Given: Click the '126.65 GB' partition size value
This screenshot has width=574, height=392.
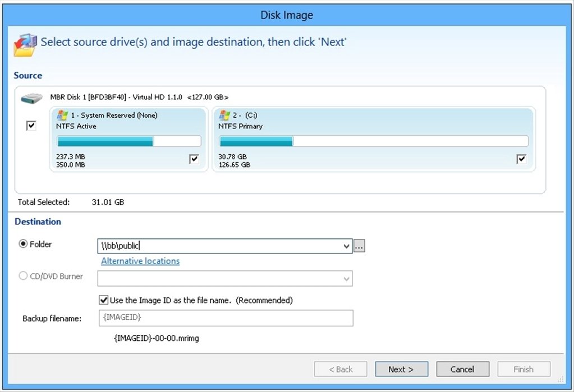Looking at the screenshot, I should point(235,165).
